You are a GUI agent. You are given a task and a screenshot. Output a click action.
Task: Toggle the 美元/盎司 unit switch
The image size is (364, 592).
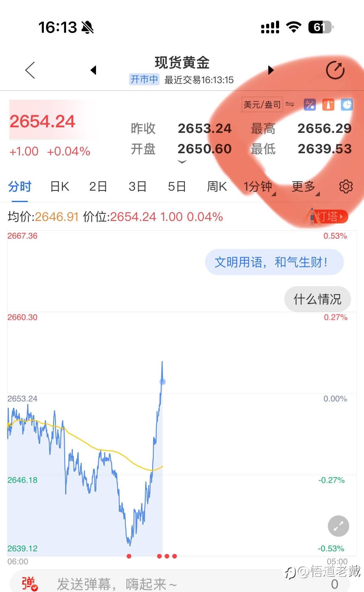click(268, 105)
